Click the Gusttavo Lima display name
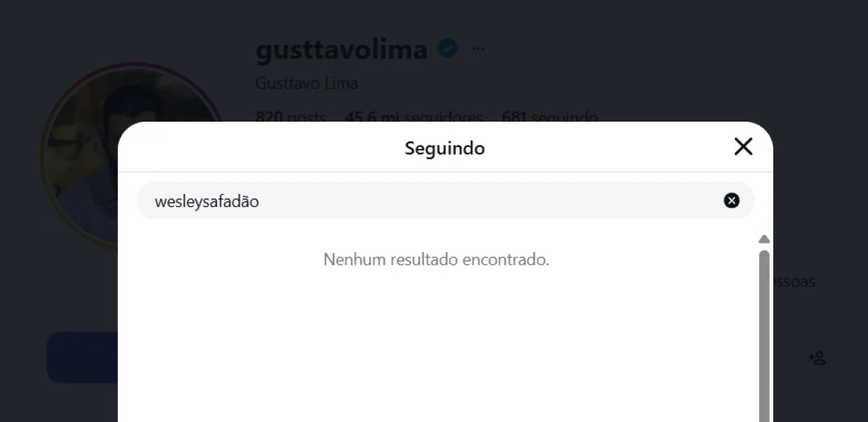Image resolution: width=868 pixels, height=422 pixels. [x=307, y=83]
